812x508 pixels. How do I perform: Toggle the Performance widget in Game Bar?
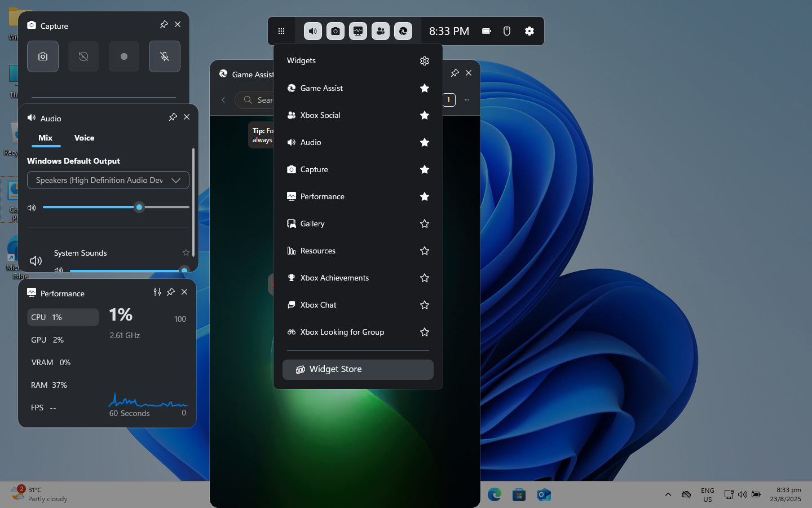tap(358, 31)
